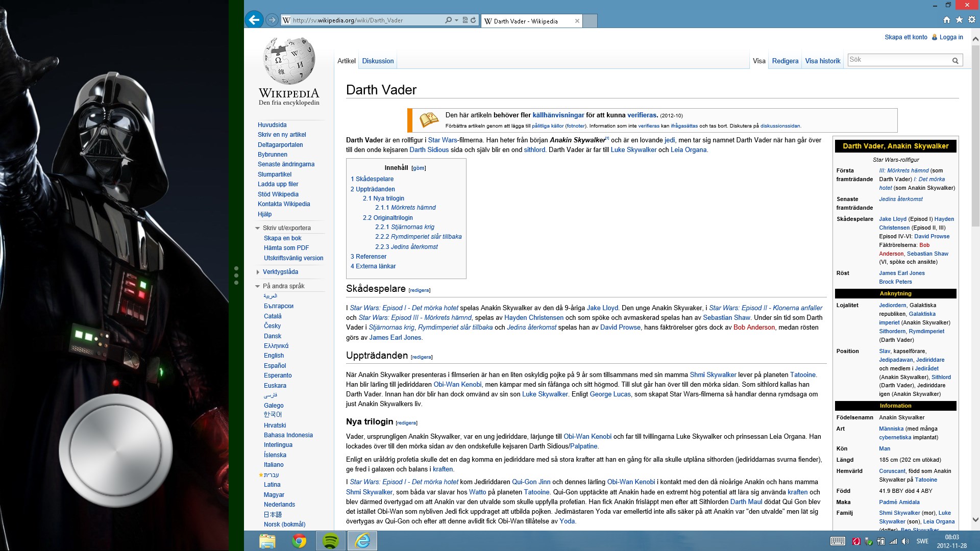Click the browser forward arrow button

click(272, 20)
